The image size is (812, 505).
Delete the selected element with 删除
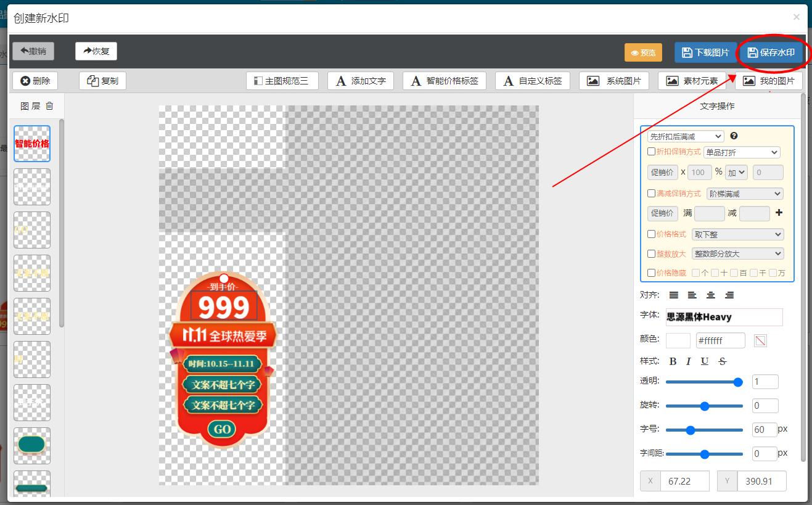pyautogui.click(x=35, y=81)
